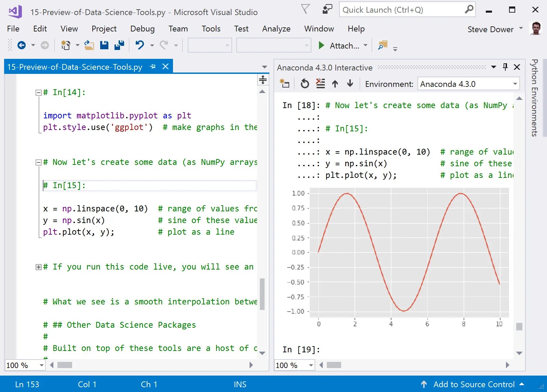Click the editor split-window handle icon
The image size is (547, 392).
pos(263,80)
